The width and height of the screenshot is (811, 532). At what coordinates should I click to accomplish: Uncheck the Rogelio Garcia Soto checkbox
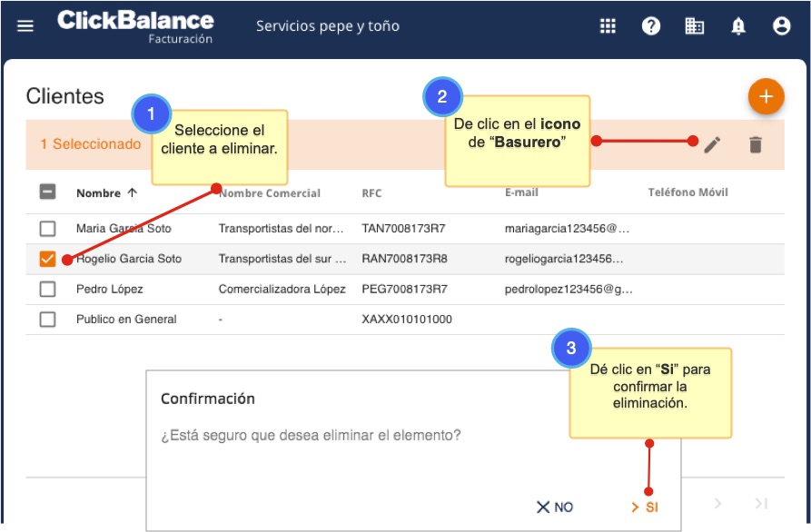click(48, 260)
